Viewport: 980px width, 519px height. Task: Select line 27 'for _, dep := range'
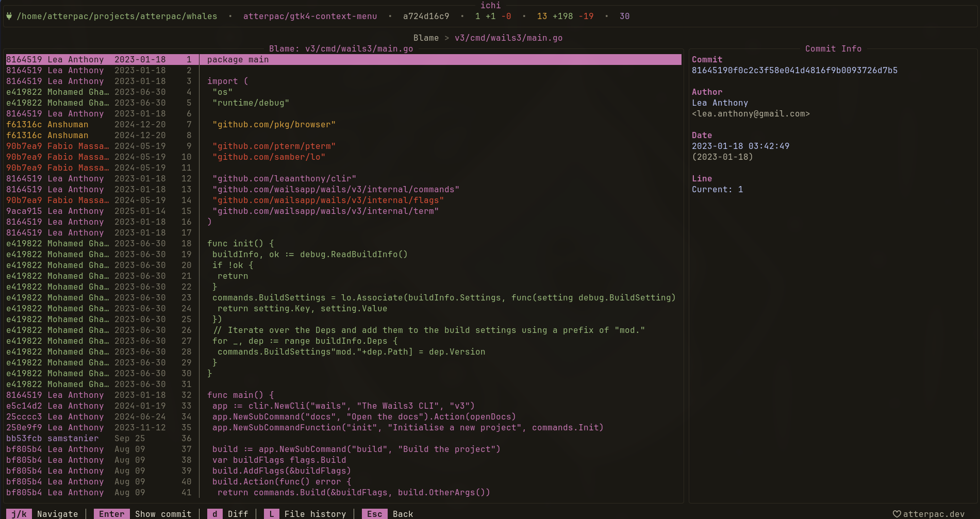pos(343,341)
